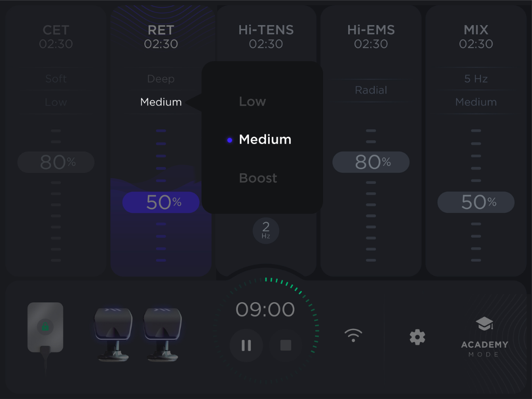Switch to the MIX therapy column
This screenshot has width=532, height=399.
point(476,37)
